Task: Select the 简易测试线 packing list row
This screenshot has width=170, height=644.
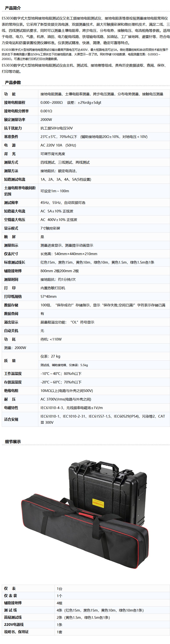Action: [x=86, y=618]
